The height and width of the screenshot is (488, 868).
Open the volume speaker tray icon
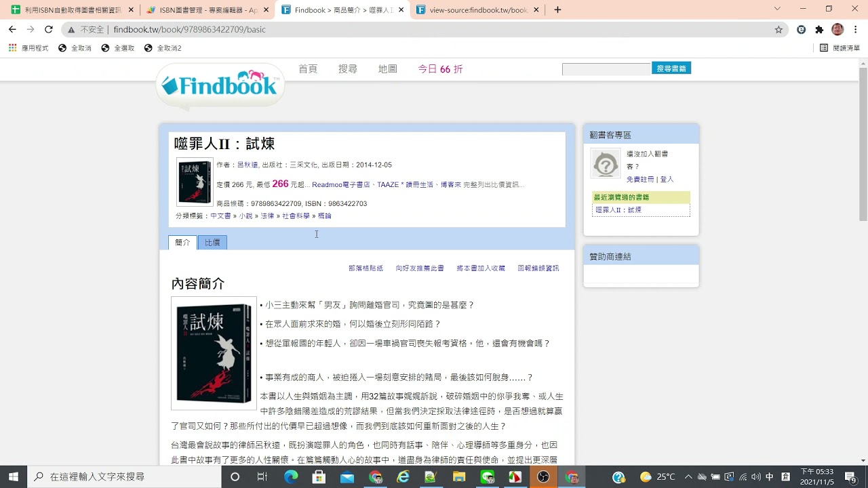click(x=756, y=476)
